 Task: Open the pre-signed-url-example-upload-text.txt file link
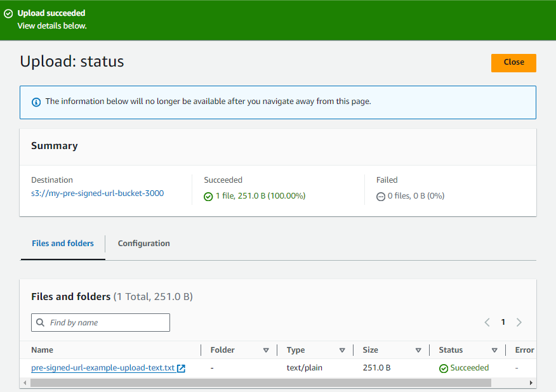(x=103, y=368)
